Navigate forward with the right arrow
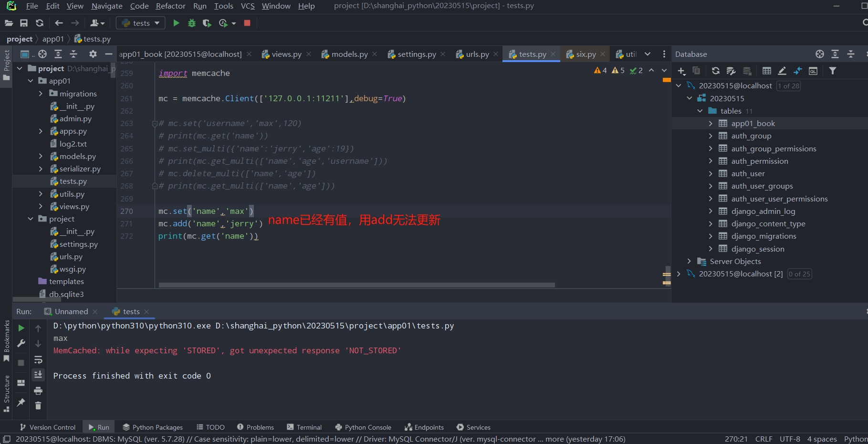The image size is (868, 444). coord(75,23)
